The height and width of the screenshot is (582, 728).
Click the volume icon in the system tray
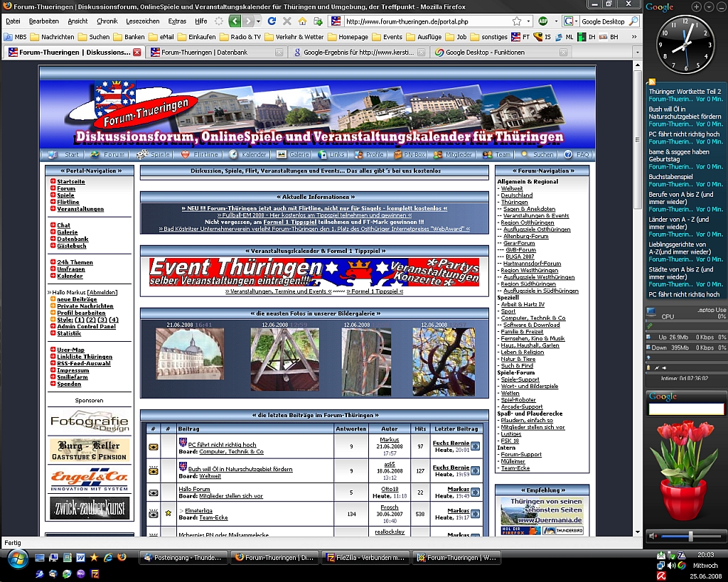click(671, 565)
